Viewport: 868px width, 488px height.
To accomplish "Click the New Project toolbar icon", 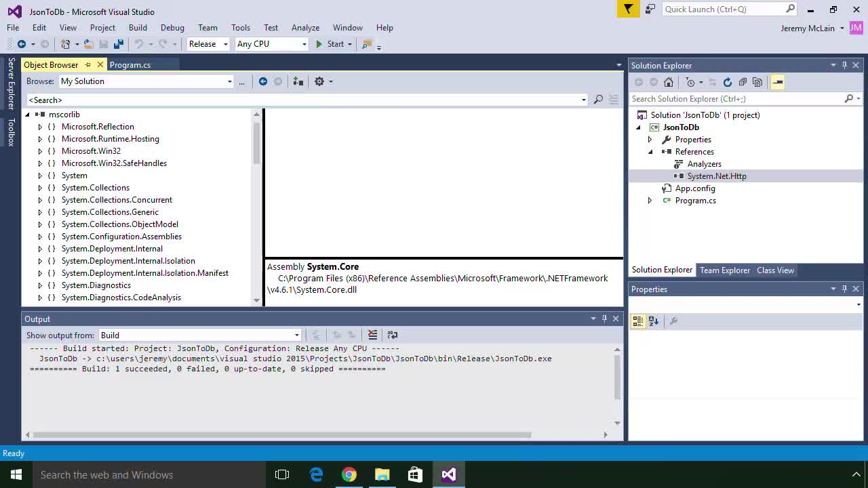I will point(65,44).
